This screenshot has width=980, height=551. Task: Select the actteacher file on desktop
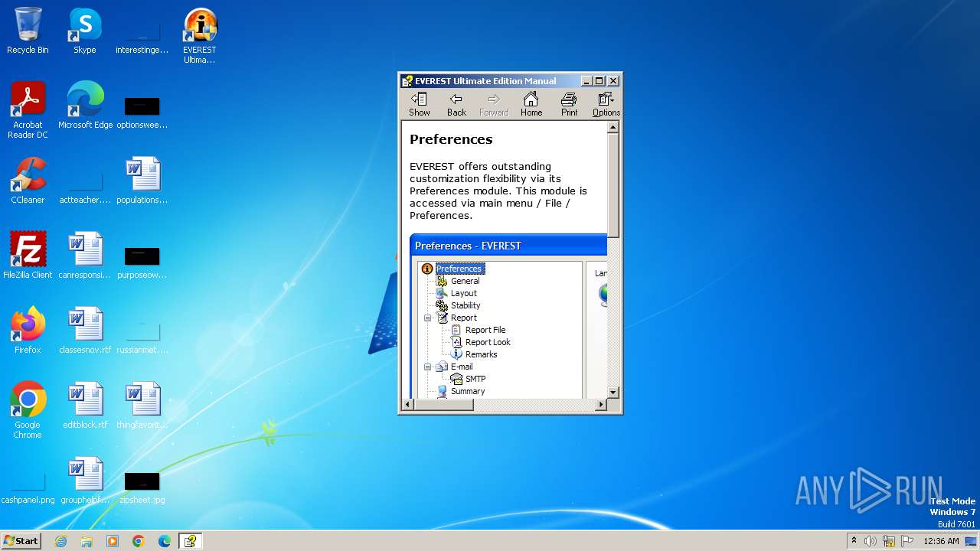85,187
